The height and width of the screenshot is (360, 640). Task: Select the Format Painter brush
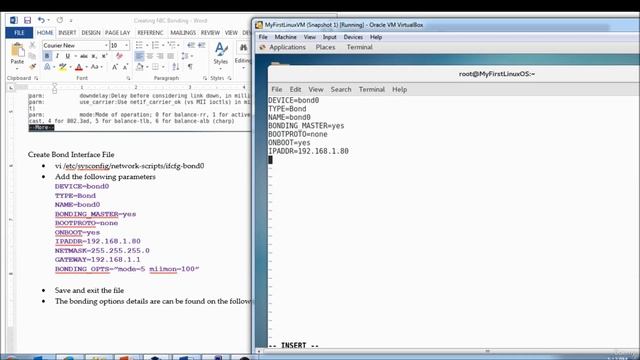pyautogui.click(x=33, y=66)
